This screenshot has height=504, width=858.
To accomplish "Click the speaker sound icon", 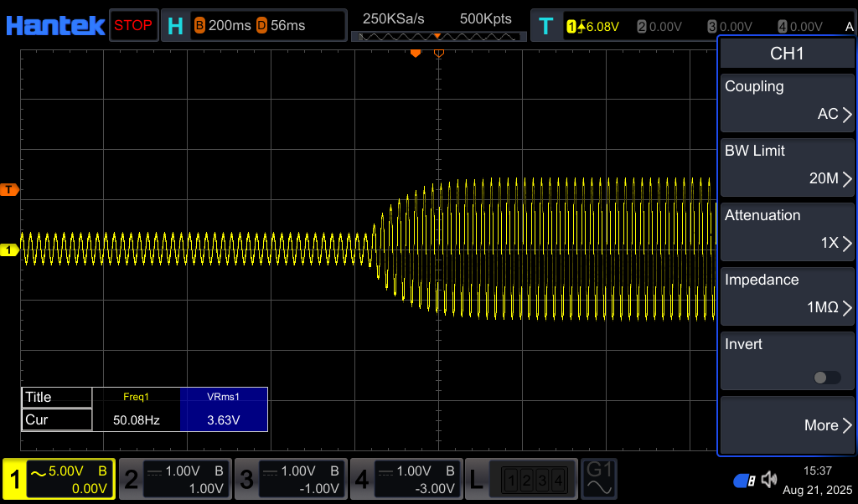I will (x=768, y=480).
